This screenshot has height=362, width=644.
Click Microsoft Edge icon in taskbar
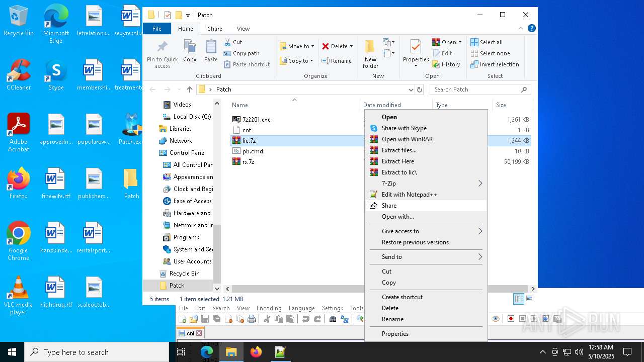207,352
